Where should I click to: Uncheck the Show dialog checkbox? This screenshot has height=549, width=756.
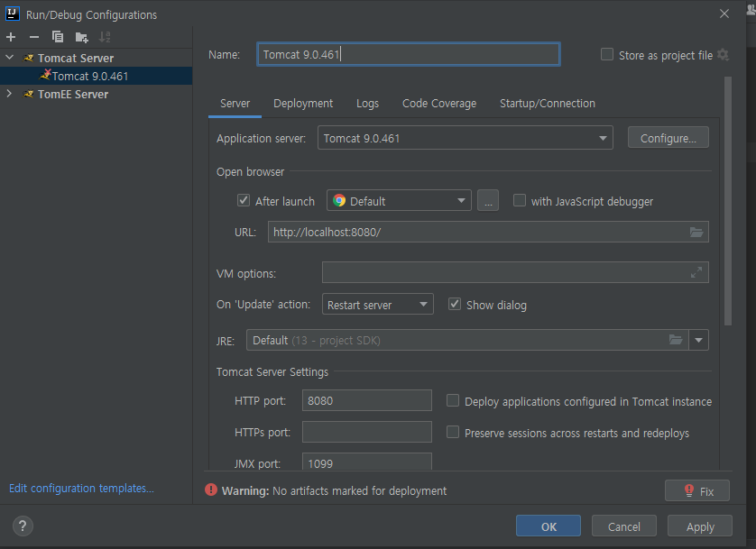pos(455,304)
